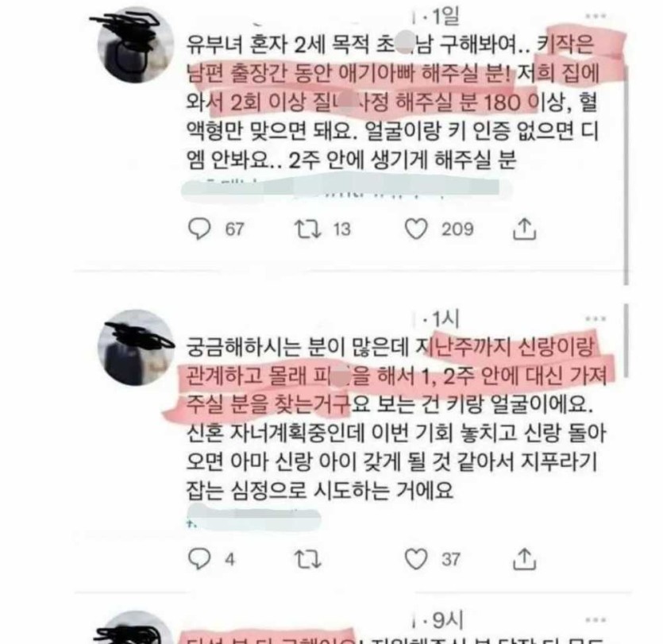Share the first post via share icon
This screenshot has width=663, height=644.
pos(524,229)
